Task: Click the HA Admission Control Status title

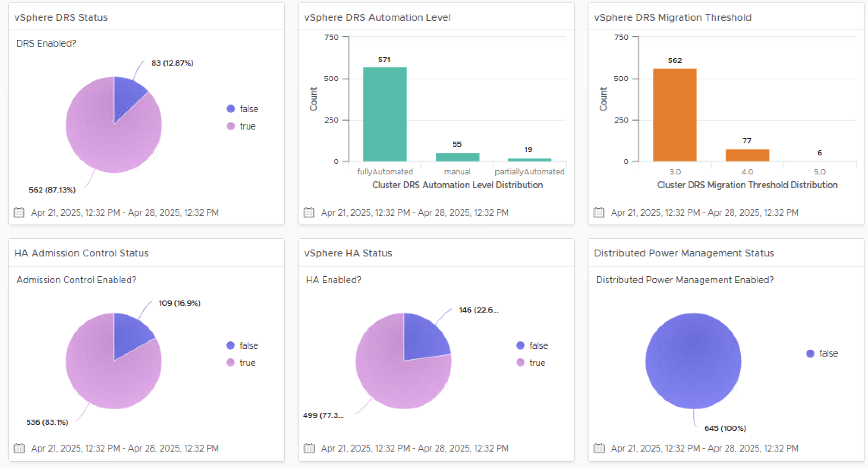Action: (81, 253)
